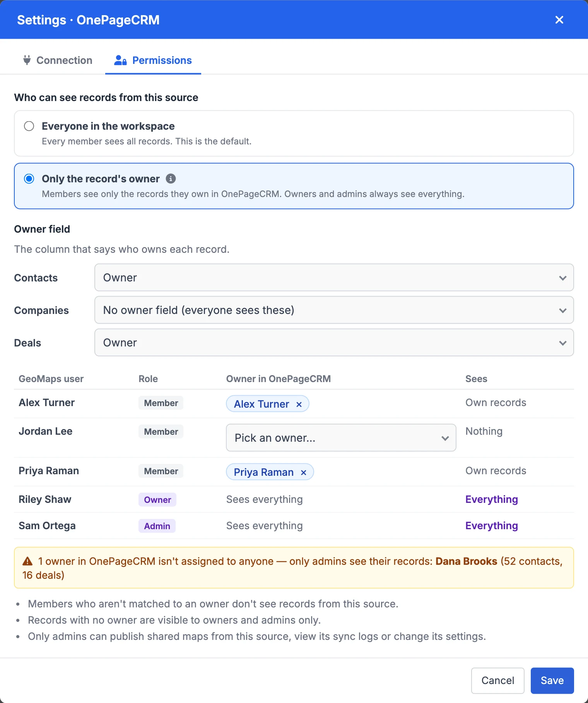This screenshot has width=588, height=703.
Task: Click the Member badge in Jordan Lee's row
Action: tap(161, 432)
